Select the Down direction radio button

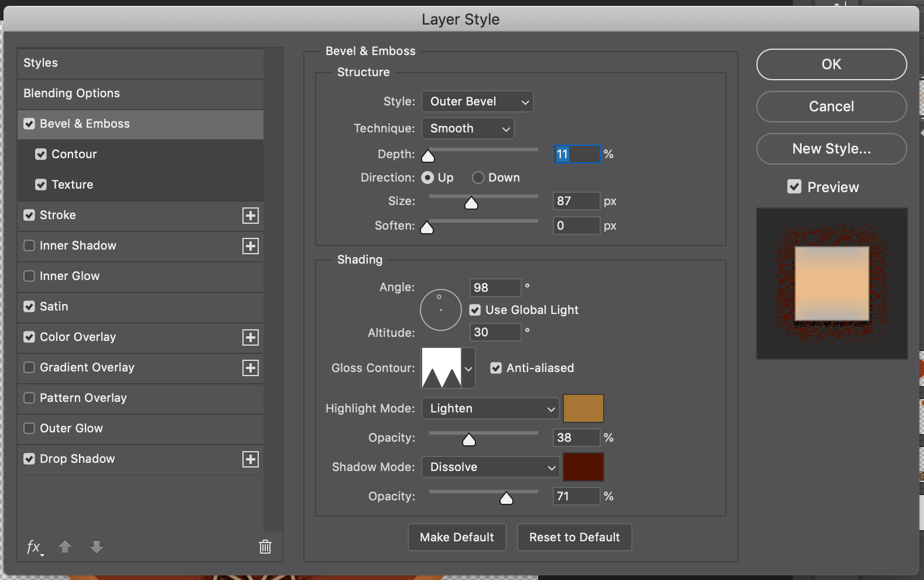[478, 178]
